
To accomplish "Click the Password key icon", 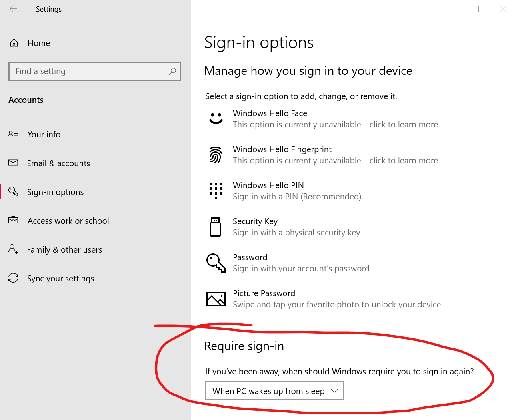I will [x=216, y=263].
